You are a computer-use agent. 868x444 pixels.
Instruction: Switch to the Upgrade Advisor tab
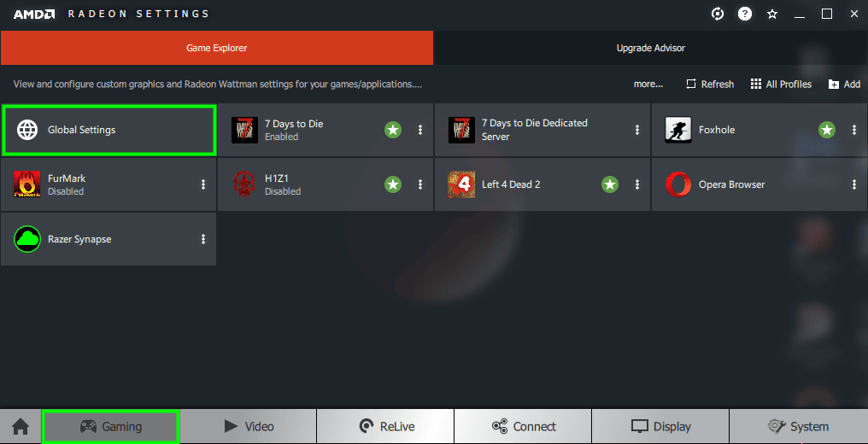651,48
